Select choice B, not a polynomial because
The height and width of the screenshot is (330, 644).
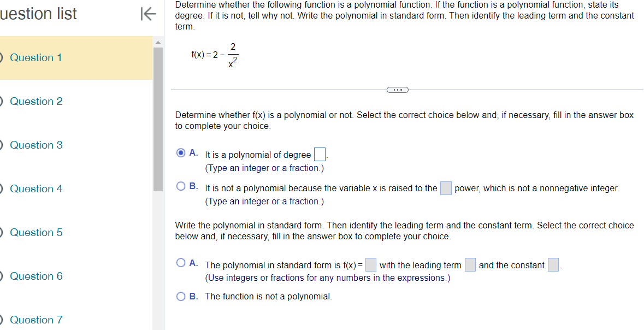(x=181, y=186)
